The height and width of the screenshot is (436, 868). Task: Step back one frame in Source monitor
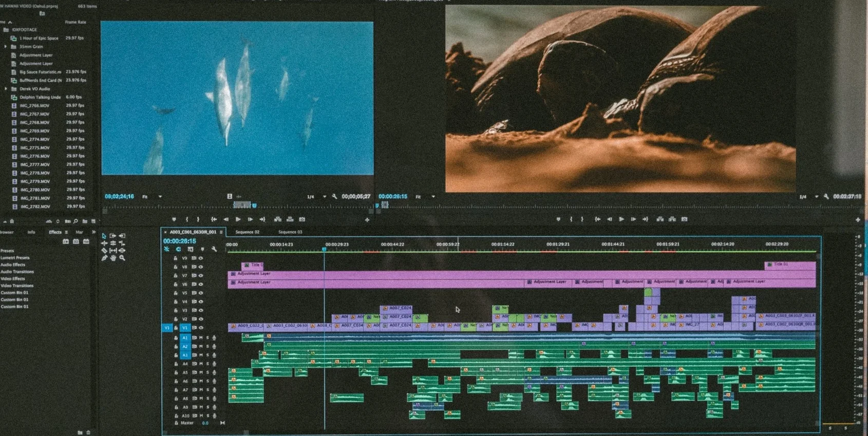point(226,219)
